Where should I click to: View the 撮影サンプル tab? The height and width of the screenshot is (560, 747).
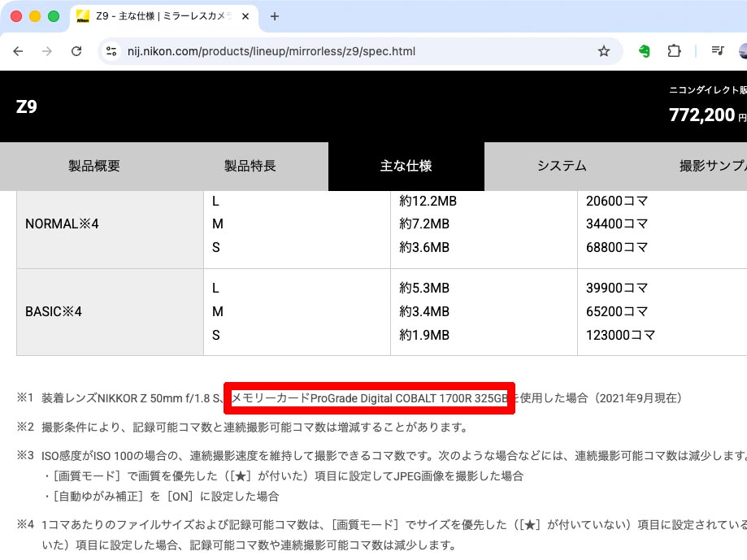coord(712,166)
